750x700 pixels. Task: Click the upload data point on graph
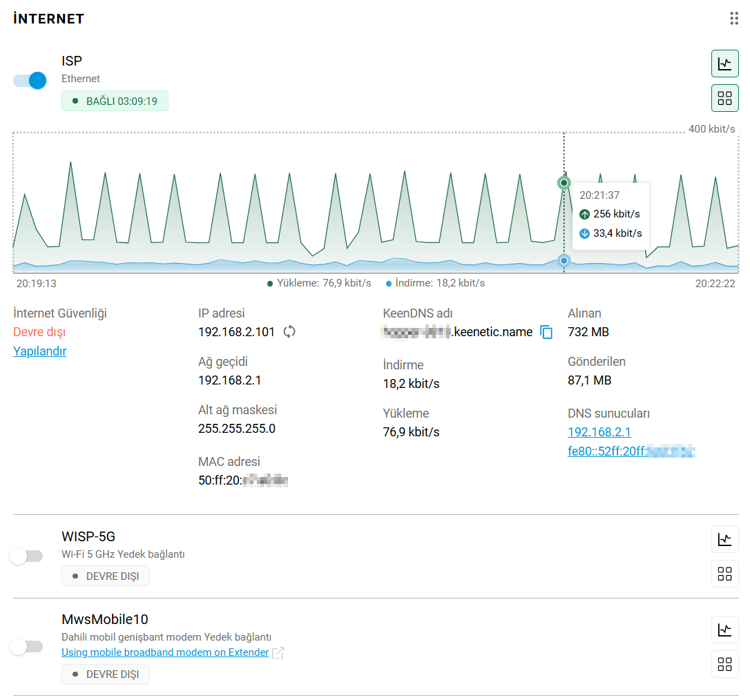coord(564,183)
